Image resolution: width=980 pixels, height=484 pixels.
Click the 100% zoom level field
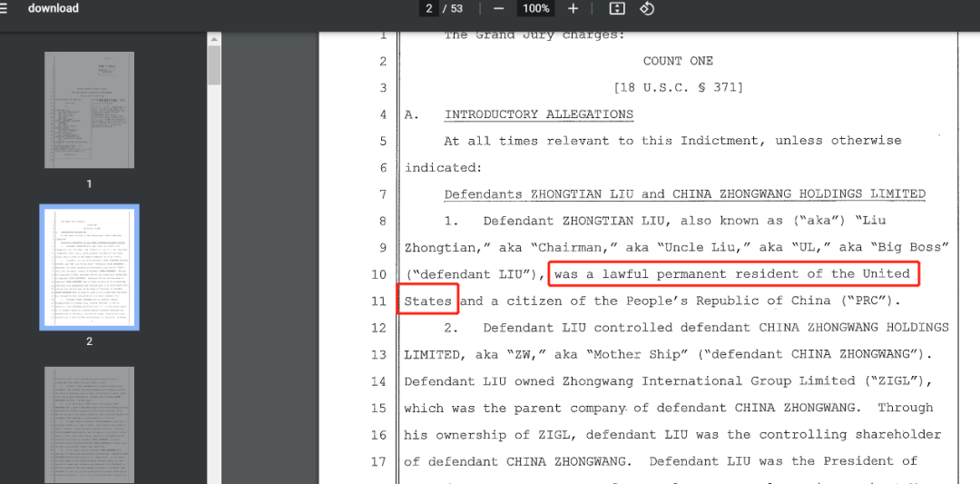[x=536, y=9]
